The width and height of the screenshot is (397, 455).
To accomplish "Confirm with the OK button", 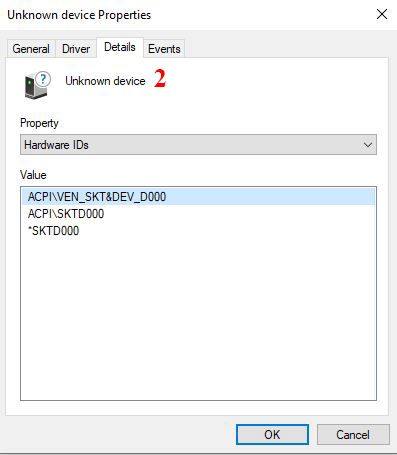I will [272, 435].
